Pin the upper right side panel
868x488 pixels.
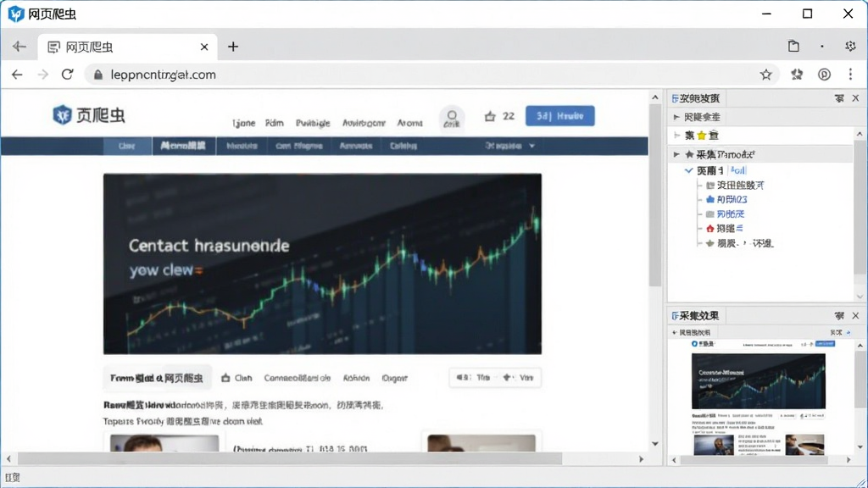[x=839, y=98]
